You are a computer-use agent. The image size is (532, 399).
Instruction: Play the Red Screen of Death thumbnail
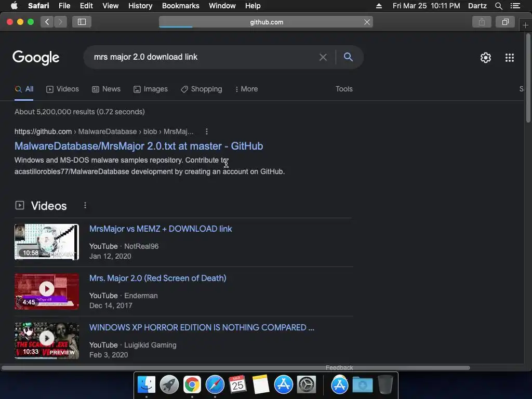click(47, 291)
